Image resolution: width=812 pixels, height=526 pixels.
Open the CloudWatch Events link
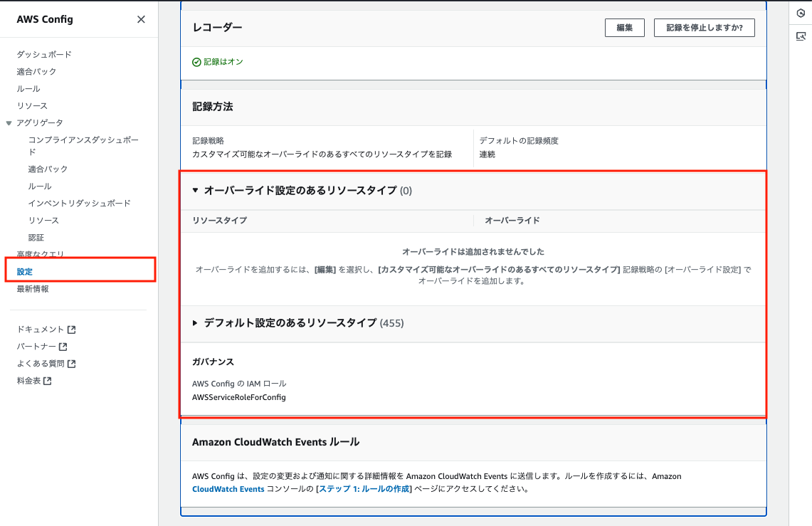coord(228,489)
